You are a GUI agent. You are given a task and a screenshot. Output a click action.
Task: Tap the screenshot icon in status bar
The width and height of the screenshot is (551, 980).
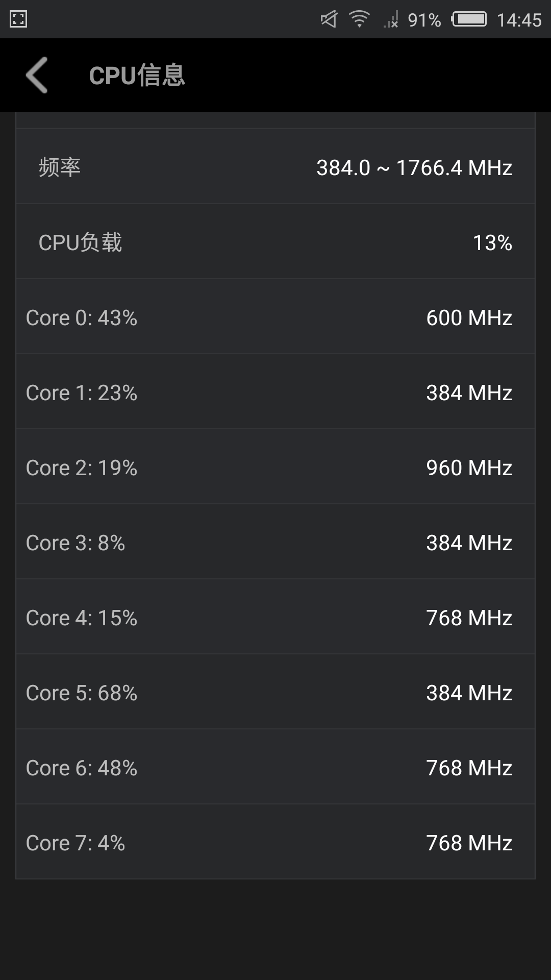tap(18, 19)
